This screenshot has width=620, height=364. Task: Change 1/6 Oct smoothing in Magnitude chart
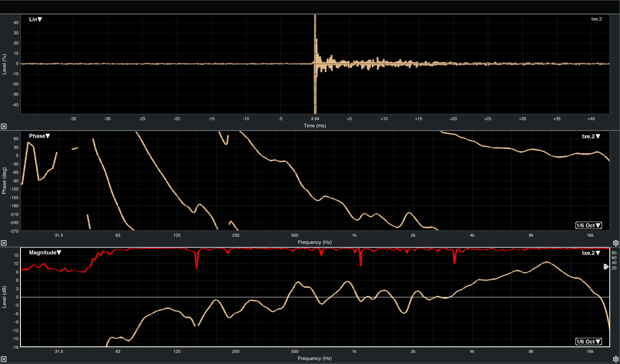coord(588,342)
